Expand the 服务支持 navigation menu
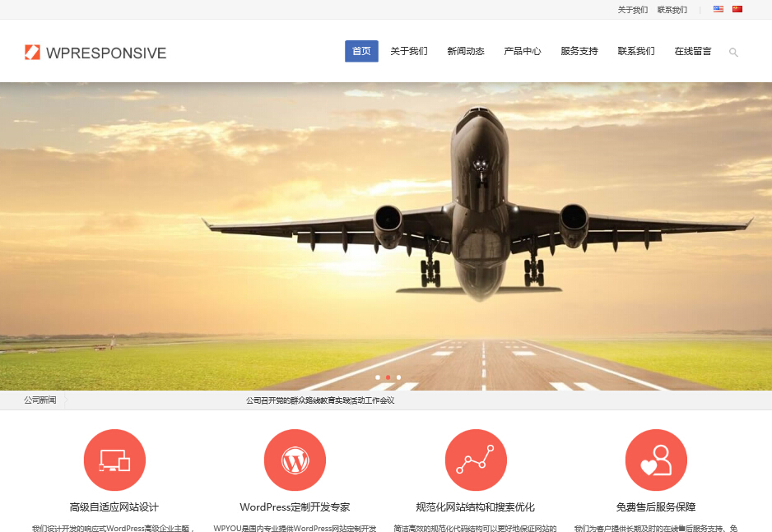 pyautogui.click(x=579, y=50)
